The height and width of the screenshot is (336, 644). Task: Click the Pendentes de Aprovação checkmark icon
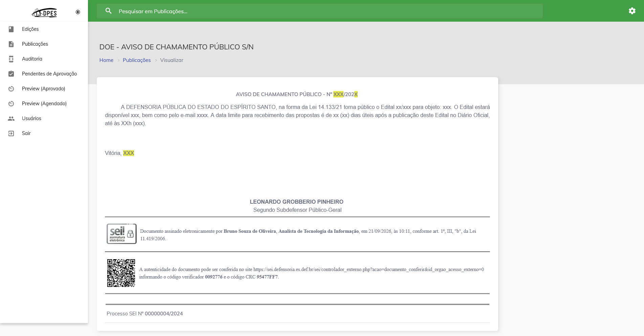click(x=11, y=74)
